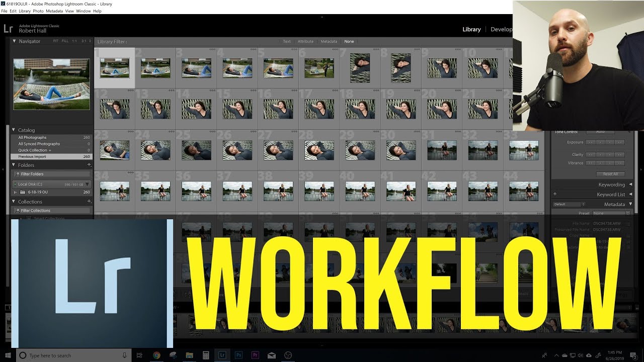Set Navigator zoom to FILL
Screen dimensions: 644x362
click(x=65, y=41)
